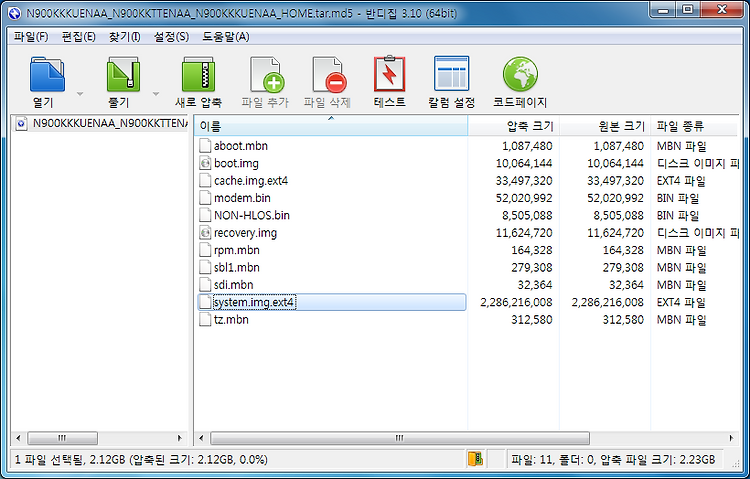The image size is (750, 479).
Task: Click tree panel scrollbar right arrow
Action: [x=180, y=438]
